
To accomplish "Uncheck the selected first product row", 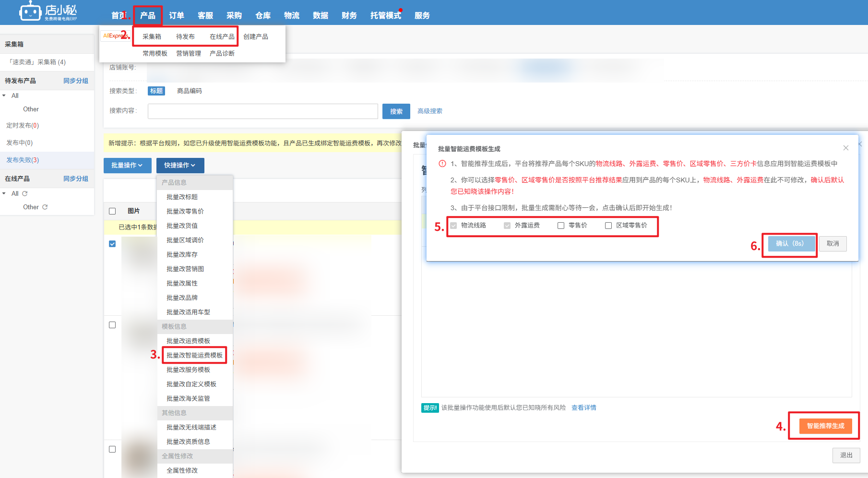I will click(112, 244).
